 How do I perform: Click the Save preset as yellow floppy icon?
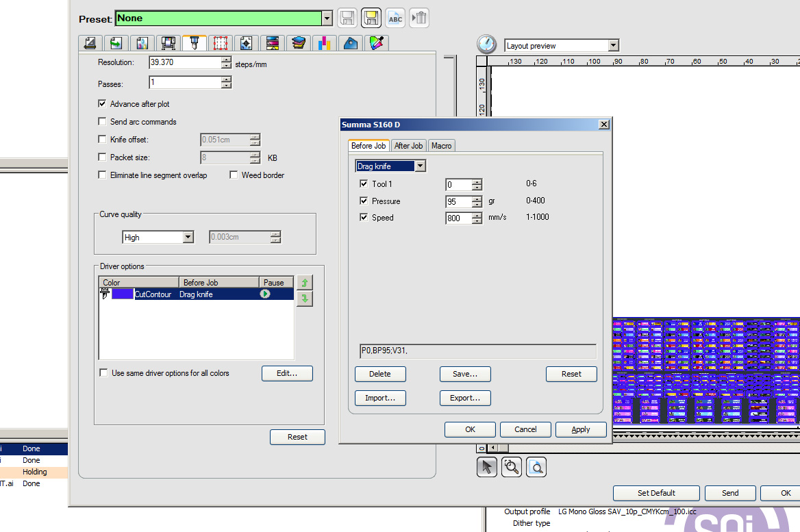coord(371,18)
